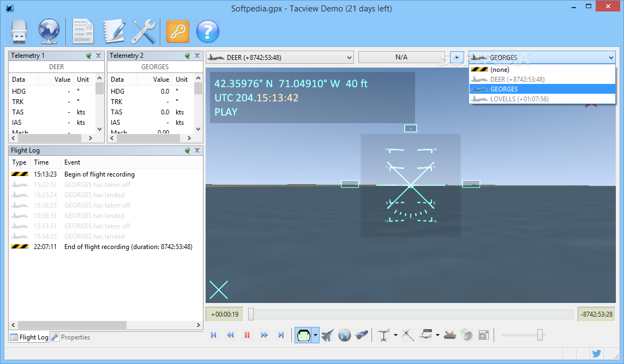Click the Unit column header in Telemetry 2
The width and height of the screenshot is (624, 364).
[x=183, y=80]
